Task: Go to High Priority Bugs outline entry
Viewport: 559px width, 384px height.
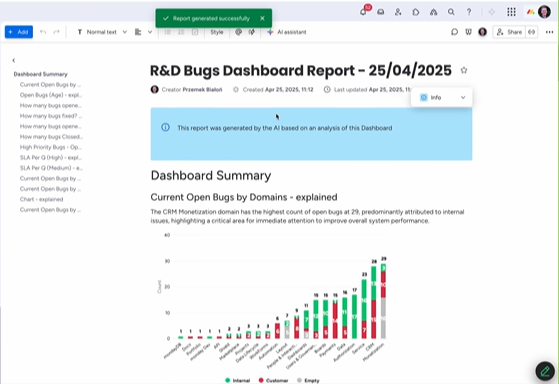Action: pos(51,147)
